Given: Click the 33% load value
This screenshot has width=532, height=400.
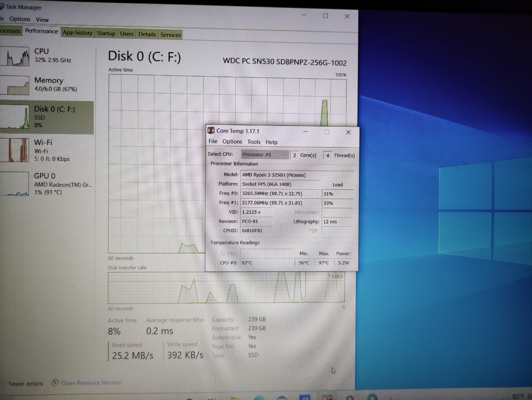Looking at the screenshot, I should [337, 203].
